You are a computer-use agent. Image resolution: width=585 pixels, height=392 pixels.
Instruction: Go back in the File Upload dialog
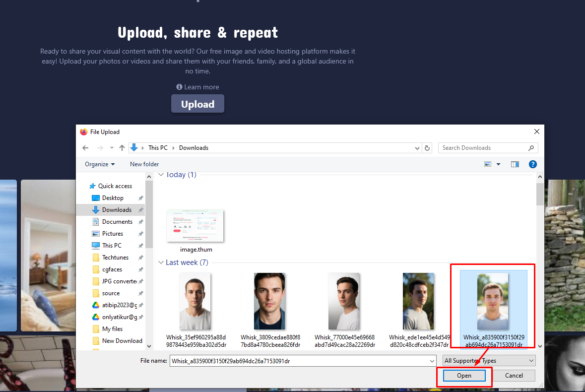(85, 148)
